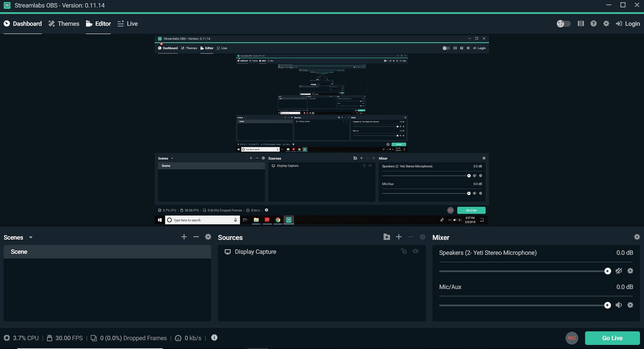
Task: Open Scenes settings gear
Action: click(208, 237)
